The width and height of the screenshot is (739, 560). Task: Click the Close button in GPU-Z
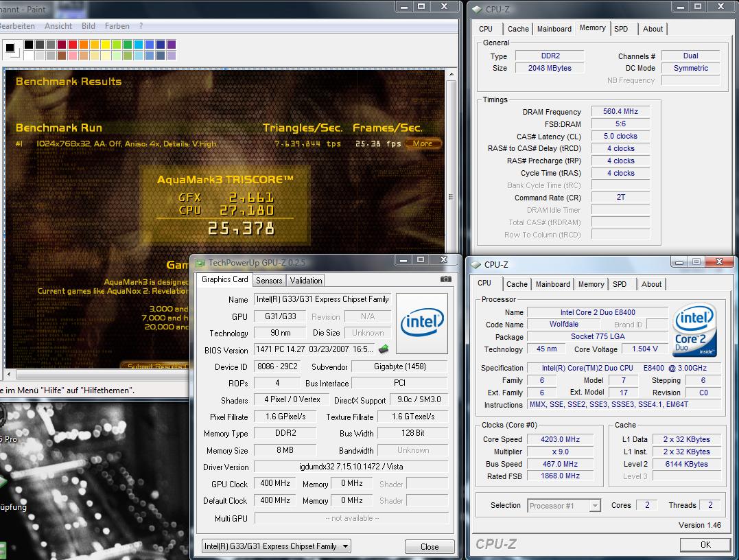click(x=430, y=547)
